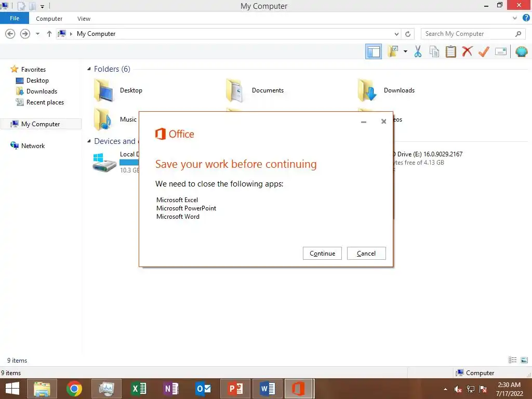Toggle the preview pane layout icon
532x399 pixels.
[373, 51]
